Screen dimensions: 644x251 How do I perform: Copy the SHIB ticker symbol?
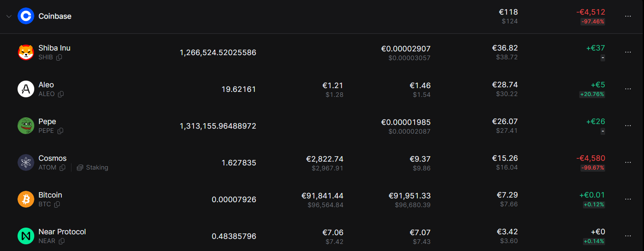(59, 57)
